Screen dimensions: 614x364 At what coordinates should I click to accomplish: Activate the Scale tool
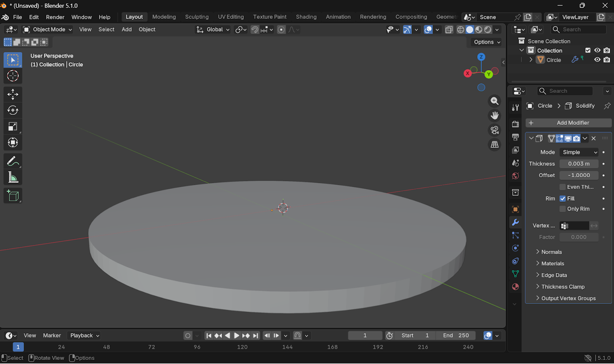13,127
